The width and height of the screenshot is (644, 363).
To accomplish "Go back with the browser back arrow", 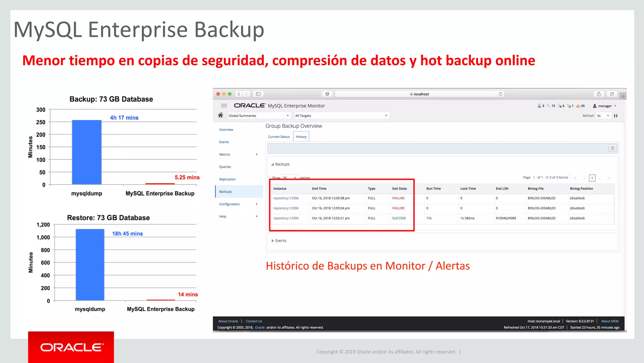I will (x=239, y=94).
